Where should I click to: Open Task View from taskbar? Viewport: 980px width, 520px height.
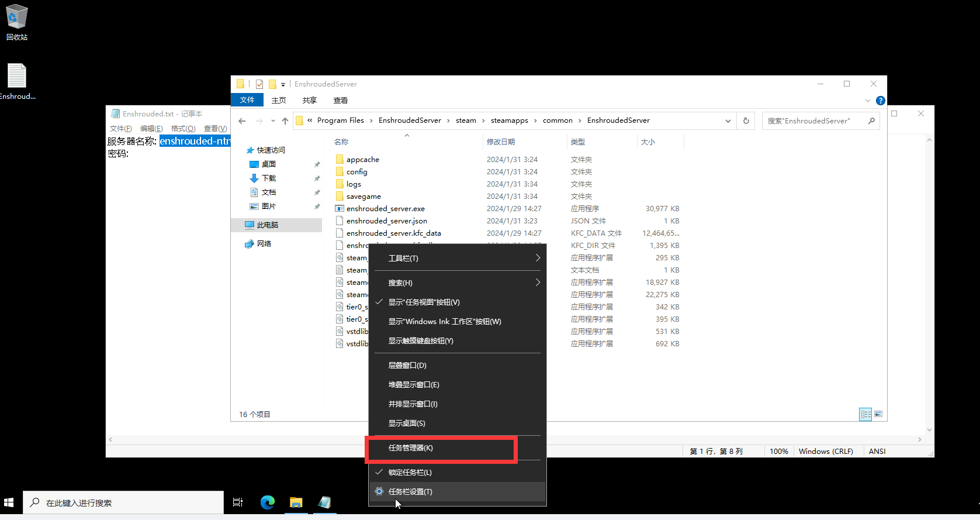(x=238, y=502)
